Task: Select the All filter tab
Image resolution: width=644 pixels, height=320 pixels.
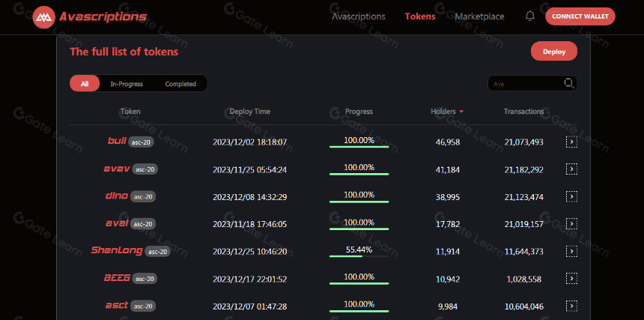Action: tap(85, 83)
